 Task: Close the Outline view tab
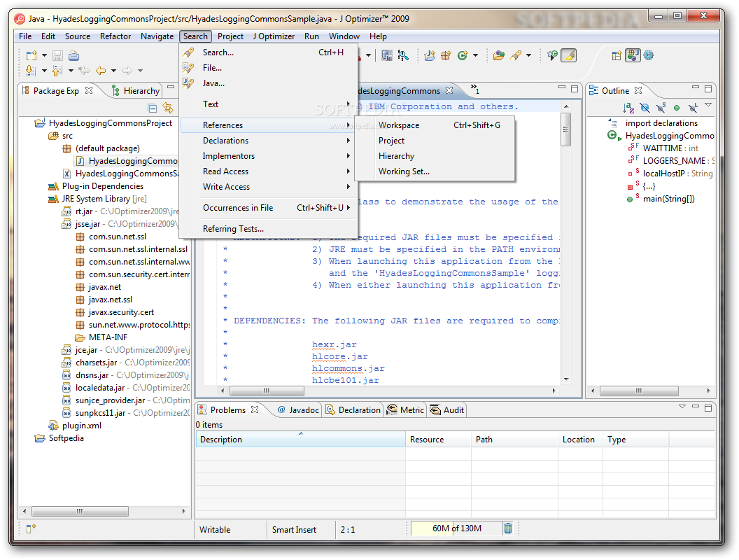tap(639, 90)
